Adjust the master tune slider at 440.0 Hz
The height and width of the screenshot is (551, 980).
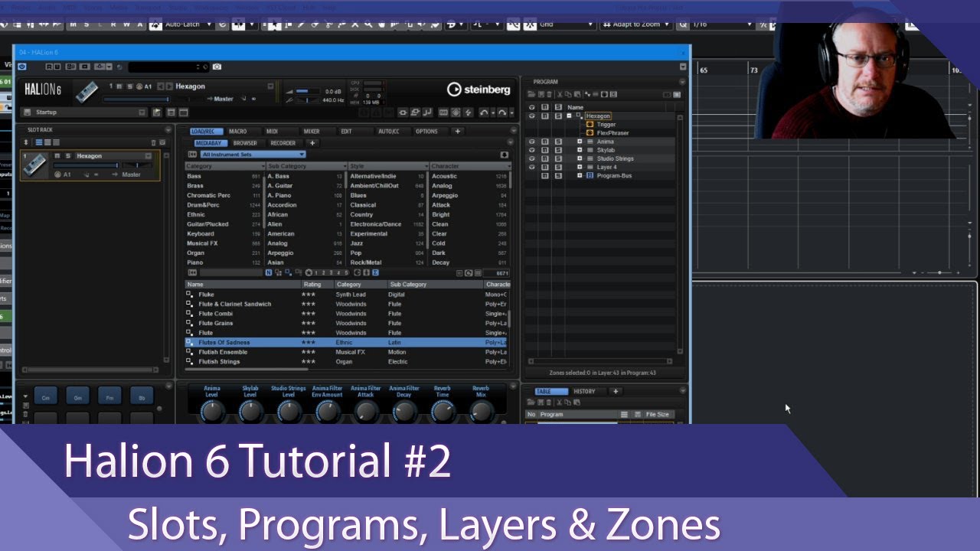(x=307, y=100)
